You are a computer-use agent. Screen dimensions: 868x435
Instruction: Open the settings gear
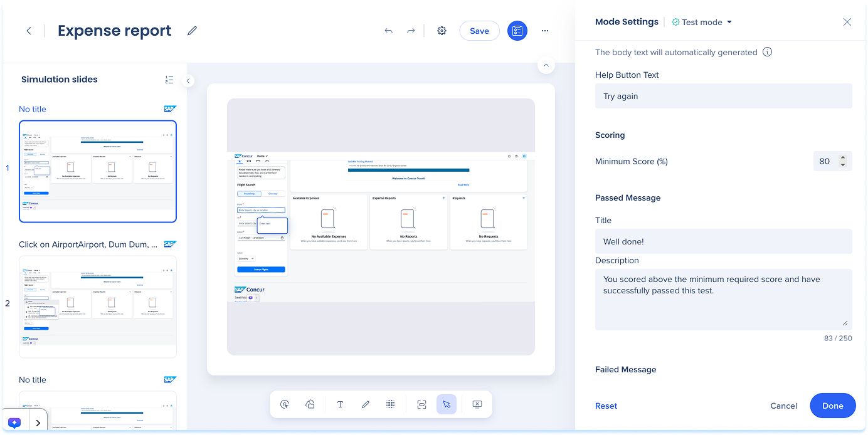coord(442,31)
